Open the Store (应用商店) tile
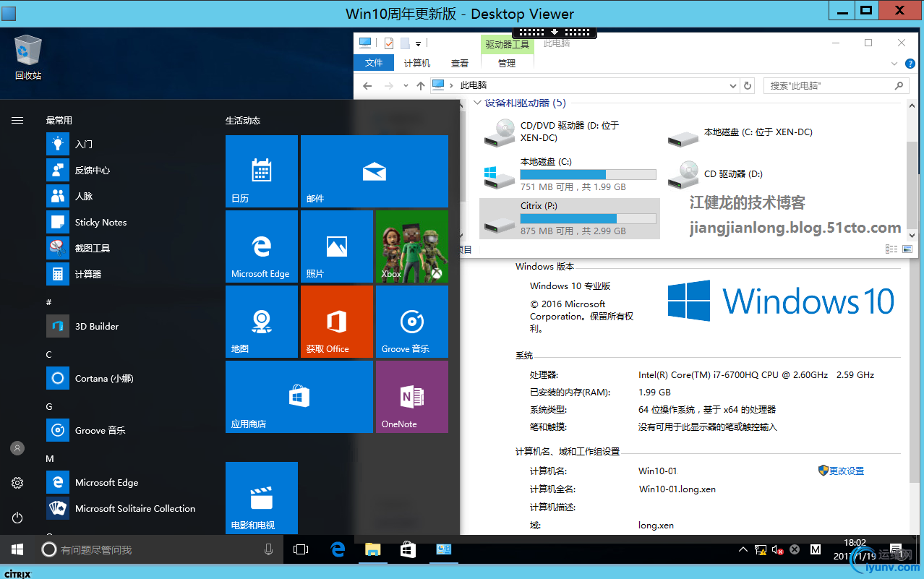This screenshot has width=924, height=579. 299,397
